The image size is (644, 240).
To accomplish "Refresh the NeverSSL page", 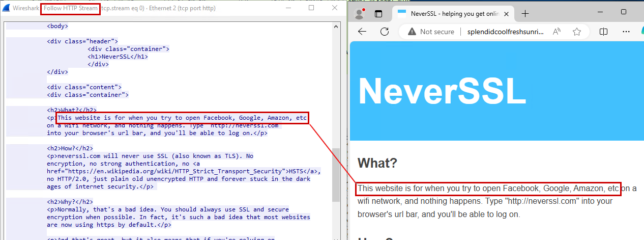I will (384, 32).
